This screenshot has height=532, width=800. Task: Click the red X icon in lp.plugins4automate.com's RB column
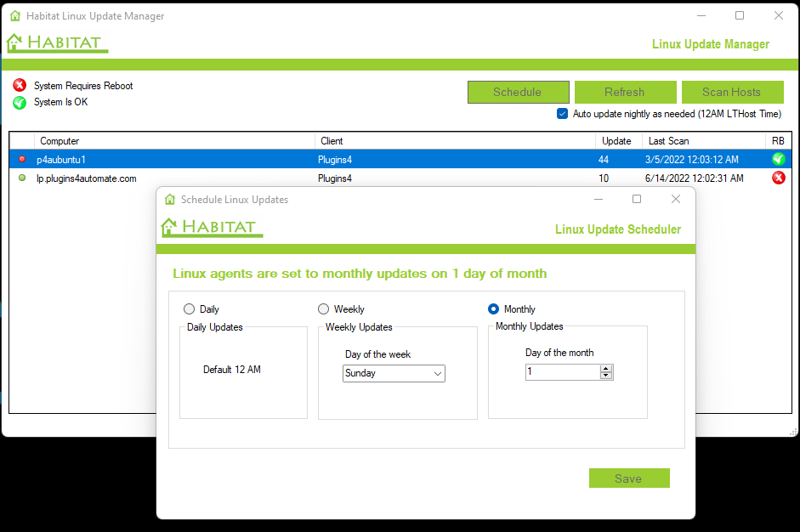coord(778,178)
